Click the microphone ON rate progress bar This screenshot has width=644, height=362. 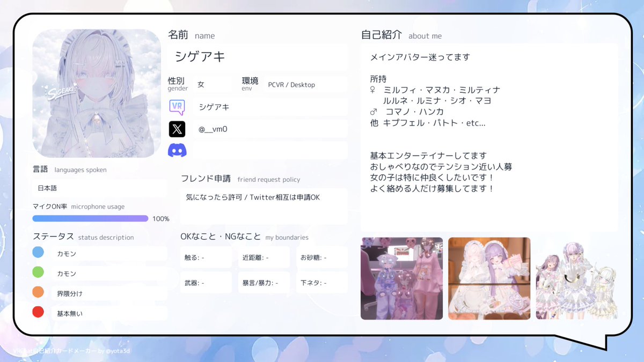click(90, 218)
